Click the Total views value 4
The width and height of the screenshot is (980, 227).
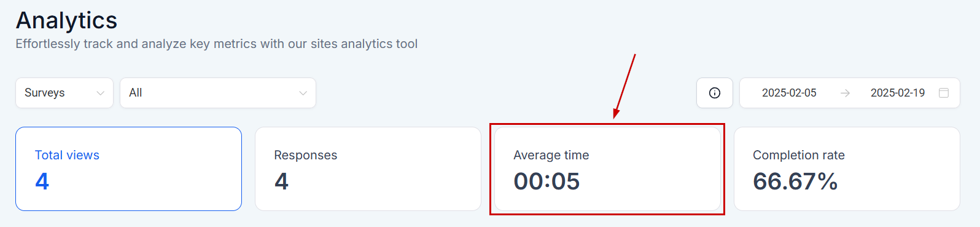[42, 181]
